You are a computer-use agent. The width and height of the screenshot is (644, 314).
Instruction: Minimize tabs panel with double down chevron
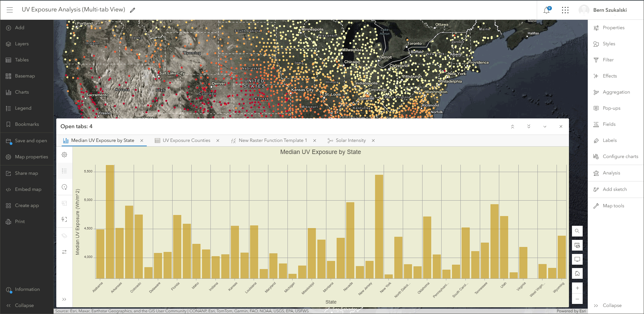click(x=529, y=126)
